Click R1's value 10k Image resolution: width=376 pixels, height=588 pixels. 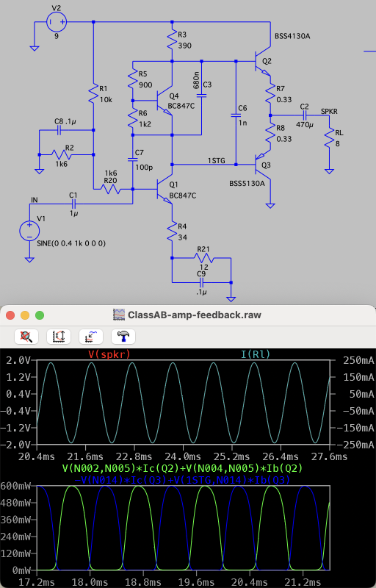(x=106, y=99)
